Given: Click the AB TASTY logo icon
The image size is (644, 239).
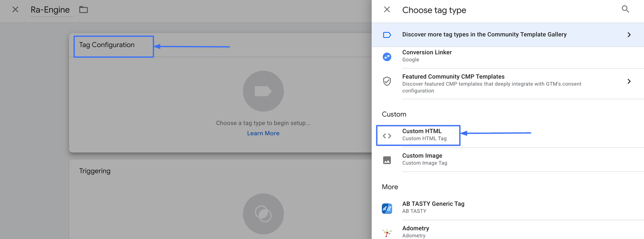Looking at the screenshot, I should 387,208.
